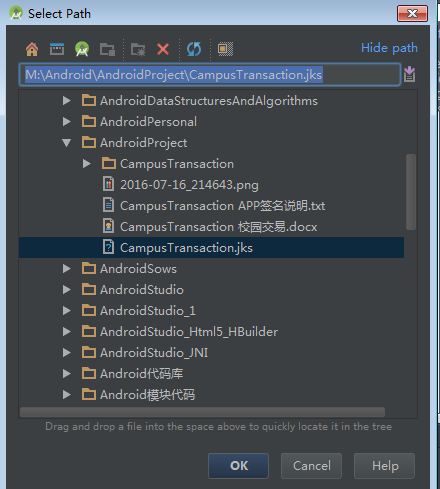Click the Module directory toolbar icon
The image size is (440, 489).
(x=107, y=49)
